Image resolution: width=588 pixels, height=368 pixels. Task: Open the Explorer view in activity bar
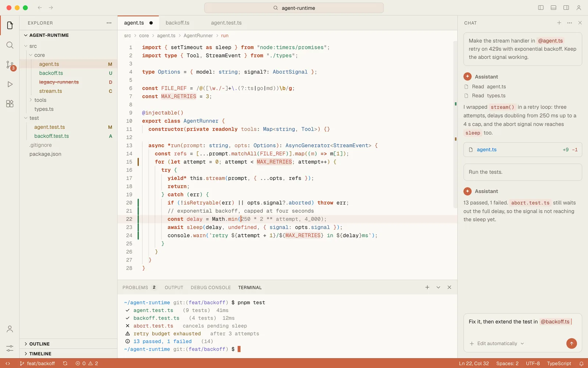click(10, 25)
